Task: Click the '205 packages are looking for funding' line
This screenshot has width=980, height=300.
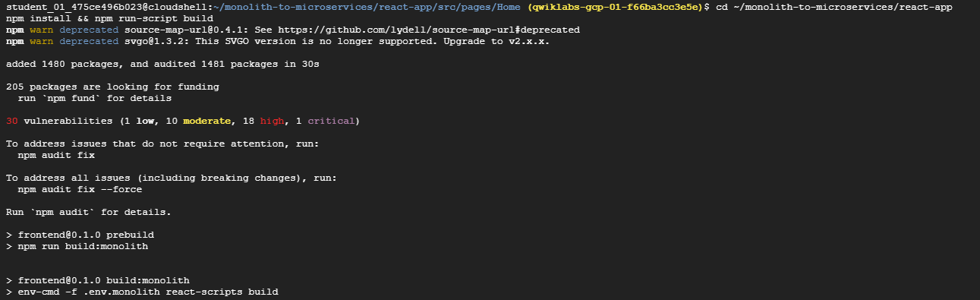Action: 112,87
